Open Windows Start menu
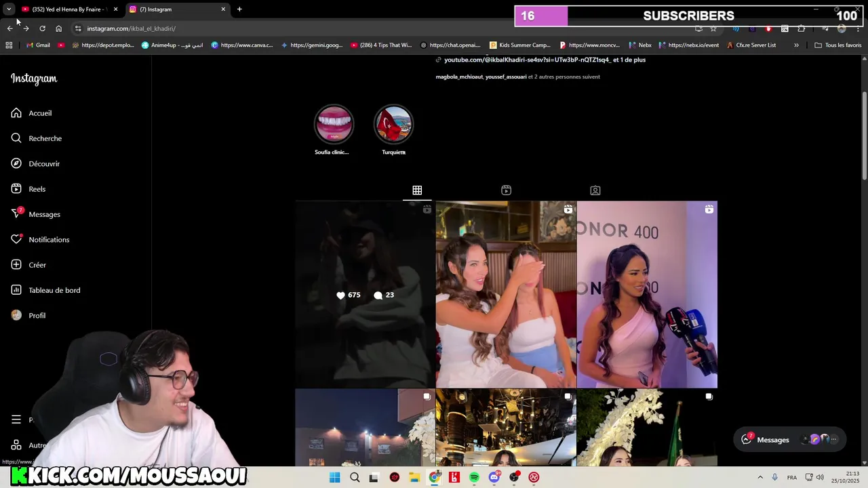 [334, 478]
